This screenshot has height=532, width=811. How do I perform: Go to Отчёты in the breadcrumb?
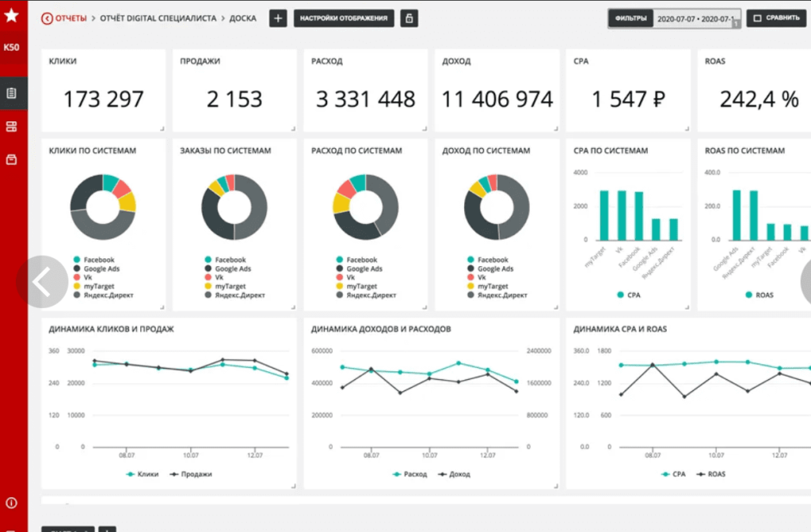click(70, 18)
